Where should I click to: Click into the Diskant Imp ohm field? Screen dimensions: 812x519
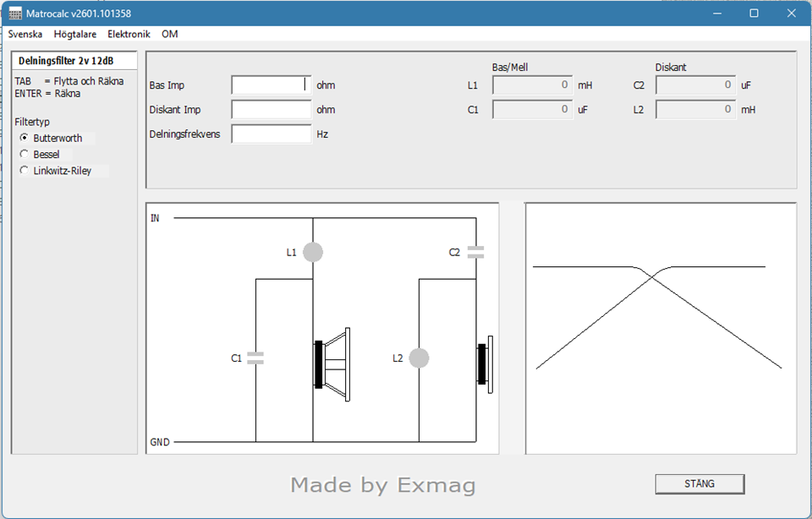[x=272, y=109]
